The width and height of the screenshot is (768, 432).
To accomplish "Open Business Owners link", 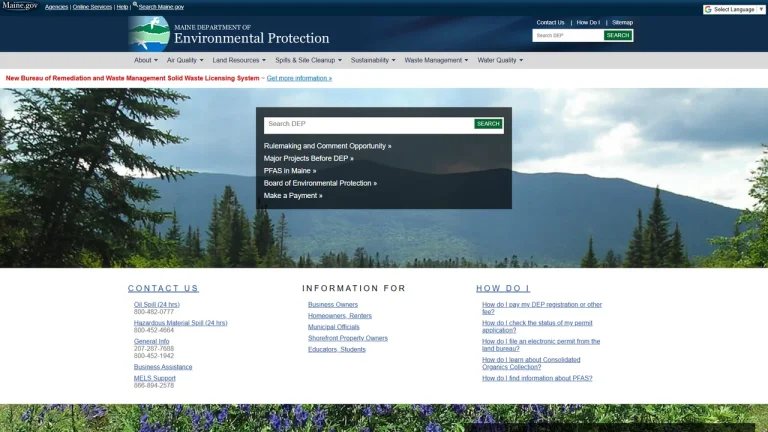I will 333,305.
